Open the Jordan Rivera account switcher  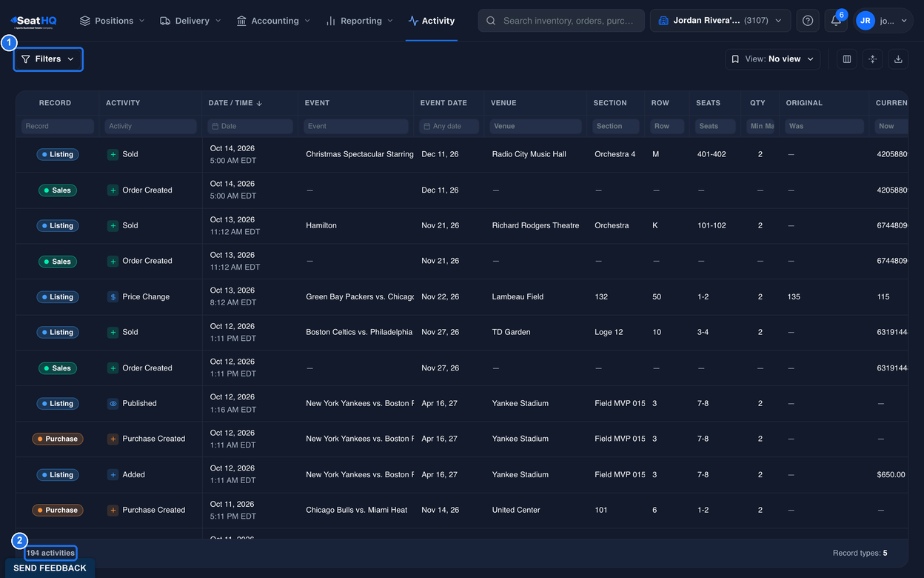[720, 21]
